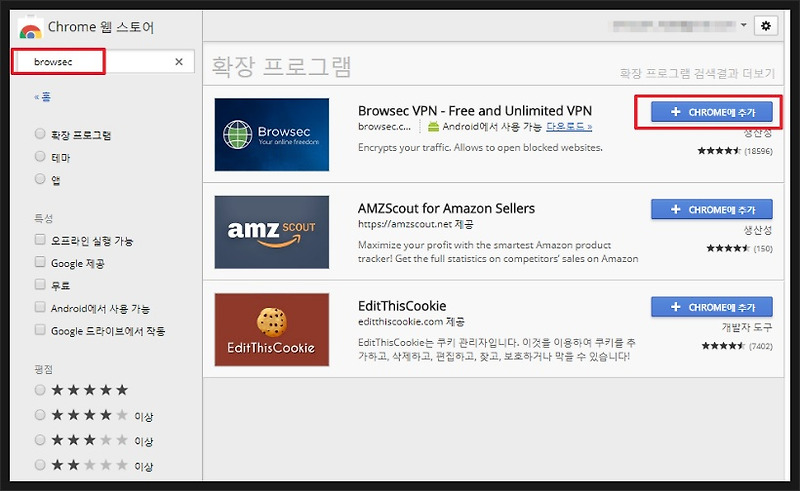800x491 pixels.
Task: Click the Chrome Web Store logo icon
Action: [x=30, y=30]
